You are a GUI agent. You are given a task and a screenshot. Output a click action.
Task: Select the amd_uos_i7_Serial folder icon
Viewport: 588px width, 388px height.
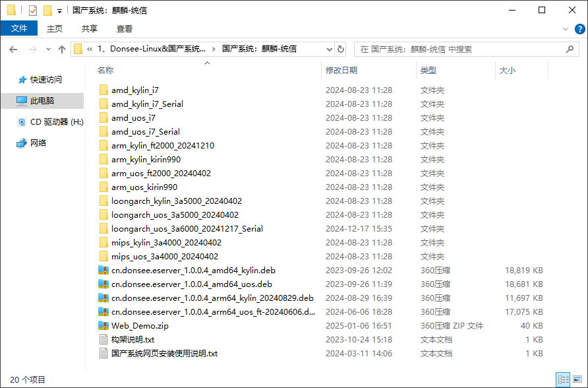(104, 132)
